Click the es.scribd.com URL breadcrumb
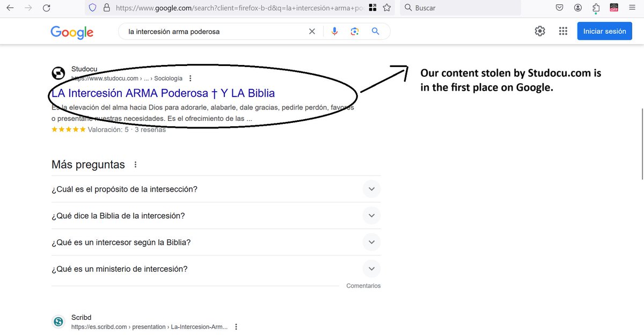Image resolution: width=644 pixels, height=336 pixels. coord(149,326)
